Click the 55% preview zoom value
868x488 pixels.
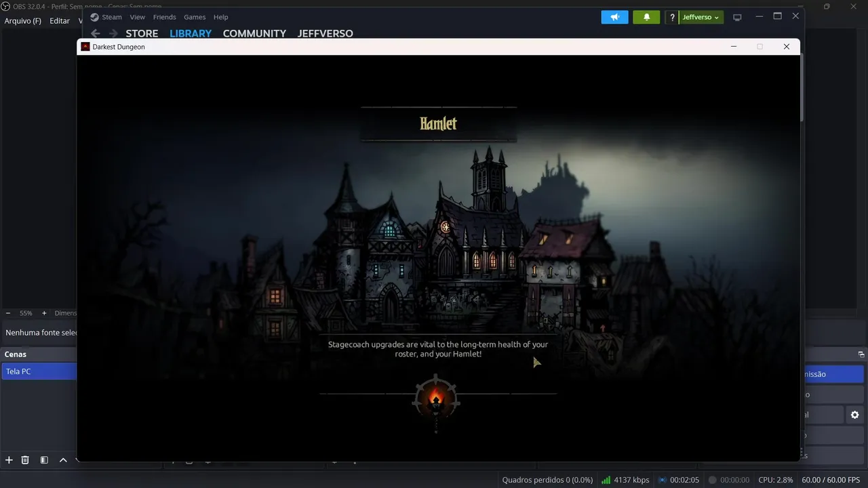click(x=26, y=313)
